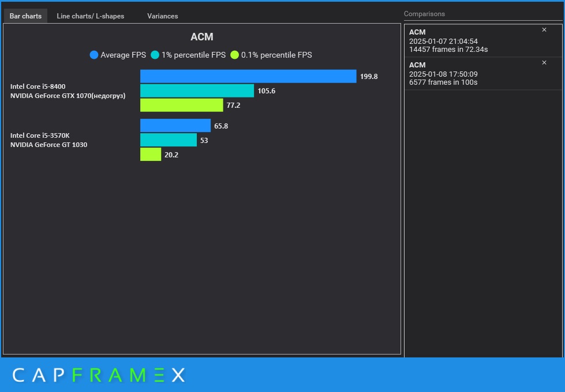Click the CapFrameX logo
The width and height of the screenshot is (565, 392).
[x=99, y=375]
